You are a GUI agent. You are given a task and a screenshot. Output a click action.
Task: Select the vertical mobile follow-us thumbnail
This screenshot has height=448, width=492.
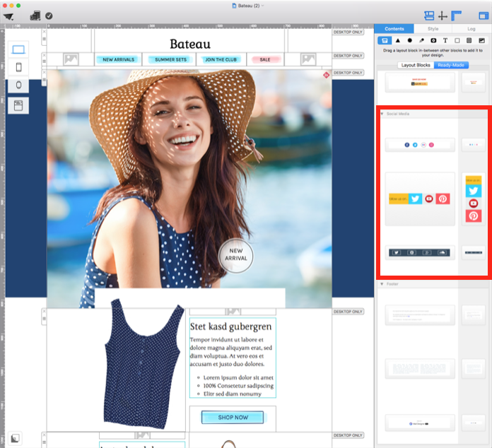(473, 199)
